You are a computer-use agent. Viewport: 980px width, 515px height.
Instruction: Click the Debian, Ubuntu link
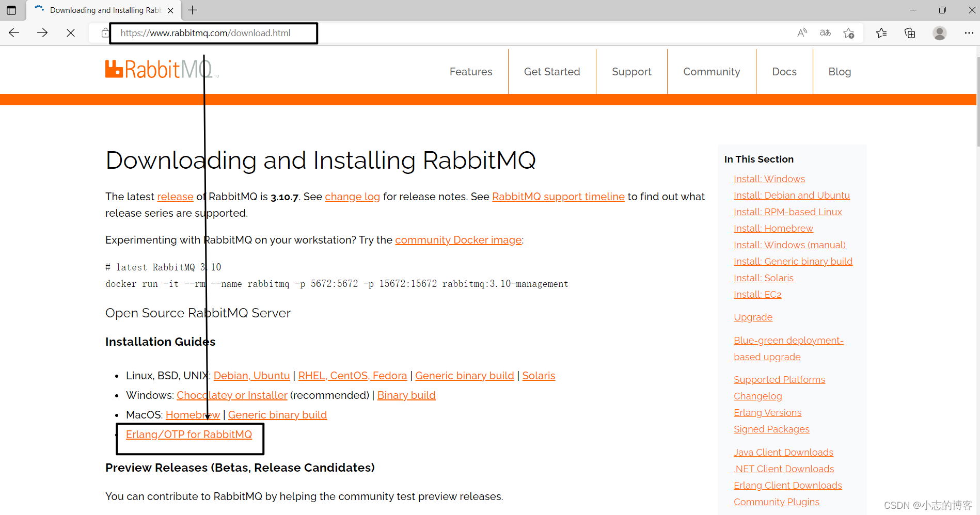pyautogui.click(x=251, y=376)
